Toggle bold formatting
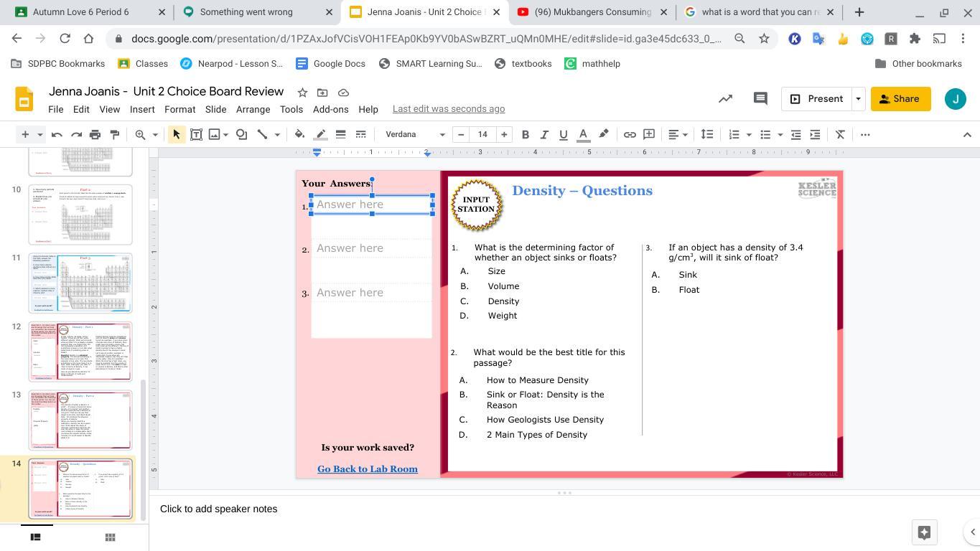 (525, 134)
